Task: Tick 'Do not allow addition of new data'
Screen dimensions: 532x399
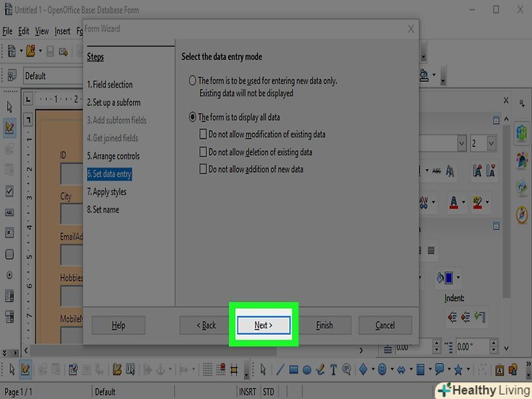Action: pos(203,170)
